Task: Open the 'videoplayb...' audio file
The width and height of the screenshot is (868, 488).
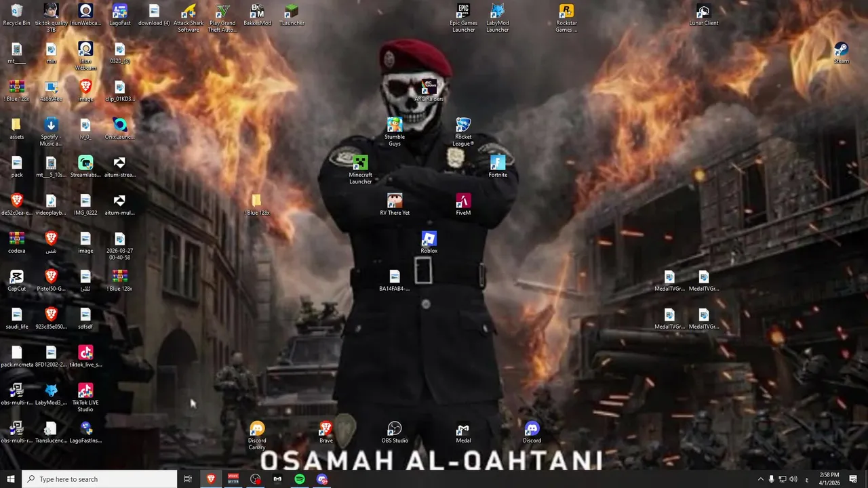Action: point(51,205)
